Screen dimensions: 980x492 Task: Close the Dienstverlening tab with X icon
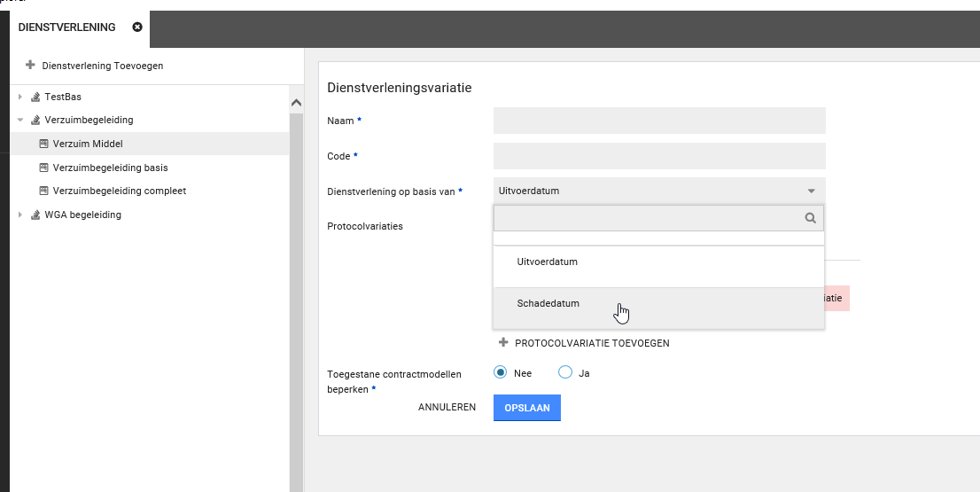pos(137,27)
